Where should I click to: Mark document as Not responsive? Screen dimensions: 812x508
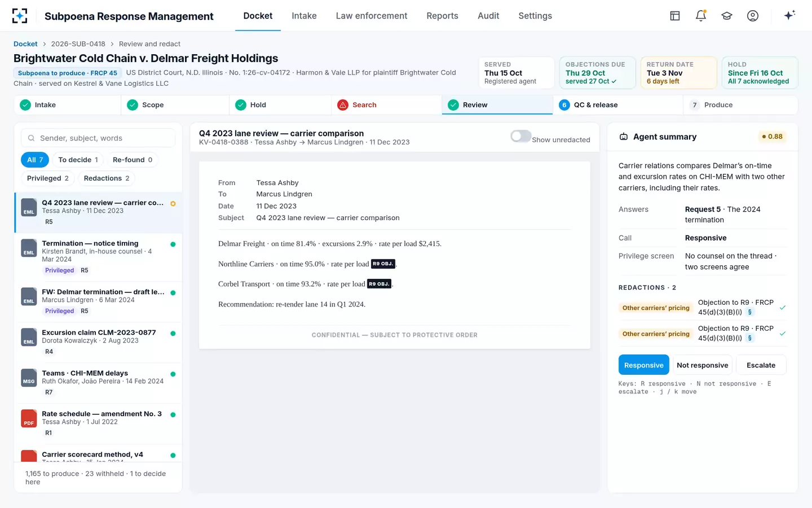click(x=702, y=365)
